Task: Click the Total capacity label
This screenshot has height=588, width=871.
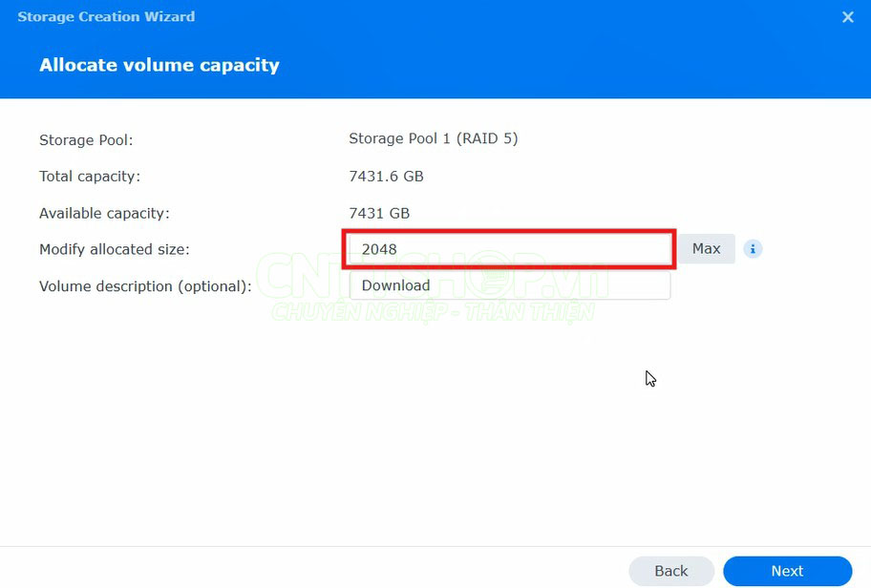Action: pos(90,177)
